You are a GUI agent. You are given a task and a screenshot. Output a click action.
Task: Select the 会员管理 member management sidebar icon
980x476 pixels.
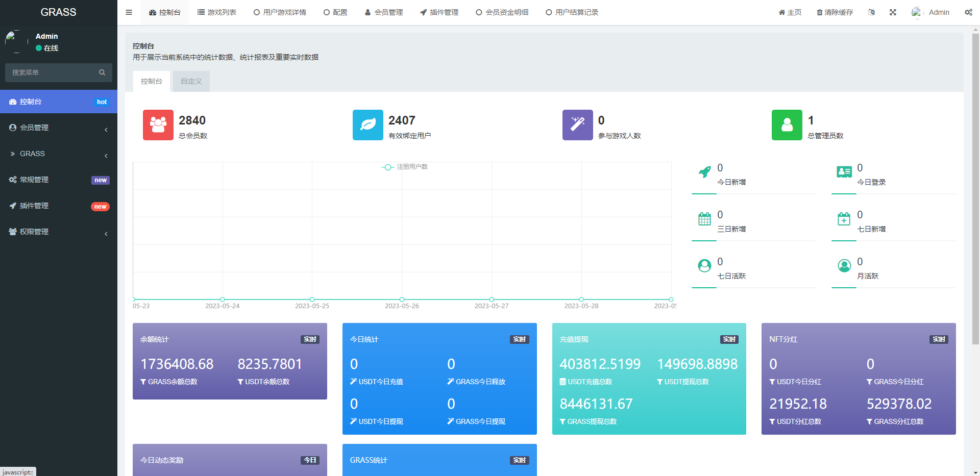pyautogui.click(x=13, y=128)
